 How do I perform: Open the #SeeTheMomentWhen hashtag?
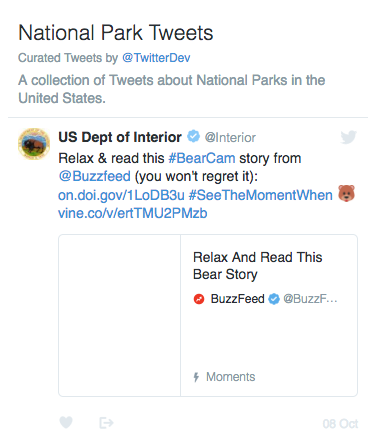pos(261,195)
